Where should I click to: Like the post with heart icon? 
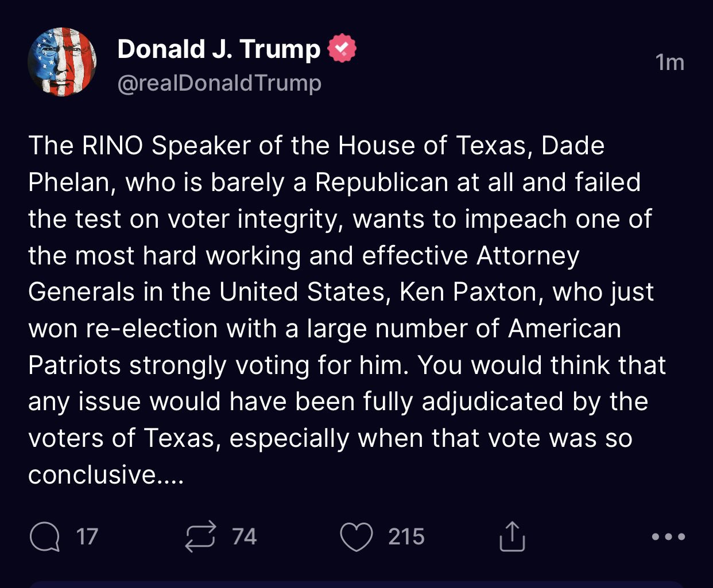click(356, 537)
